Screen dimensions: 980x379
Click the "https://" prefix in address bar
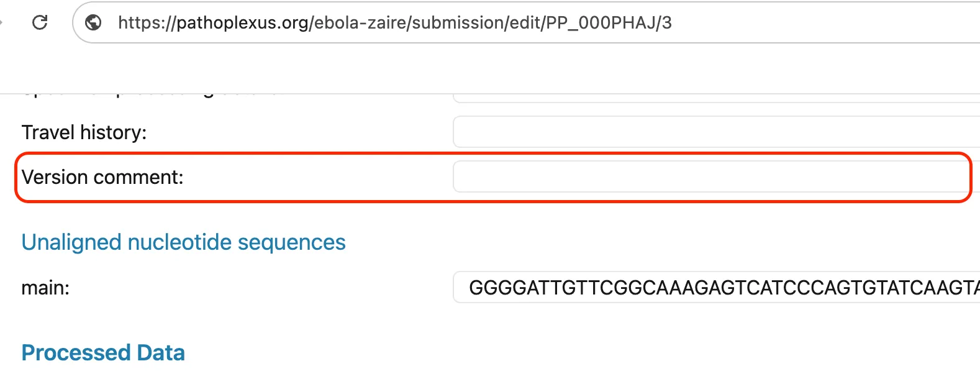click(147, 23)
